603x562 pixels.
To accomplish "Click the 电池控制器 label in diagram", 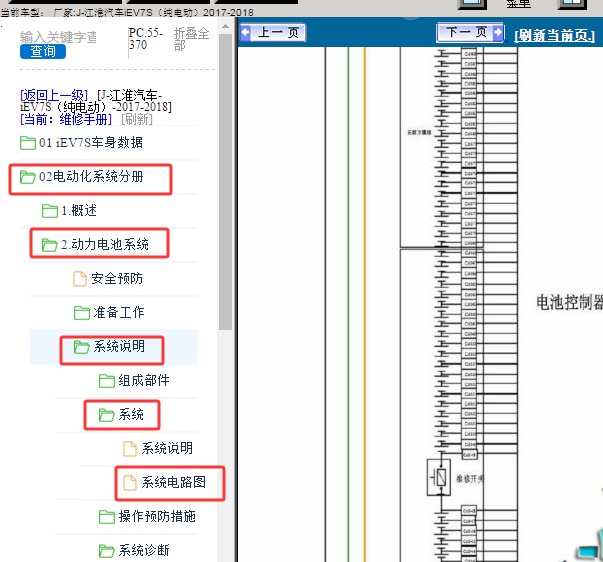I will coord(570,302).
